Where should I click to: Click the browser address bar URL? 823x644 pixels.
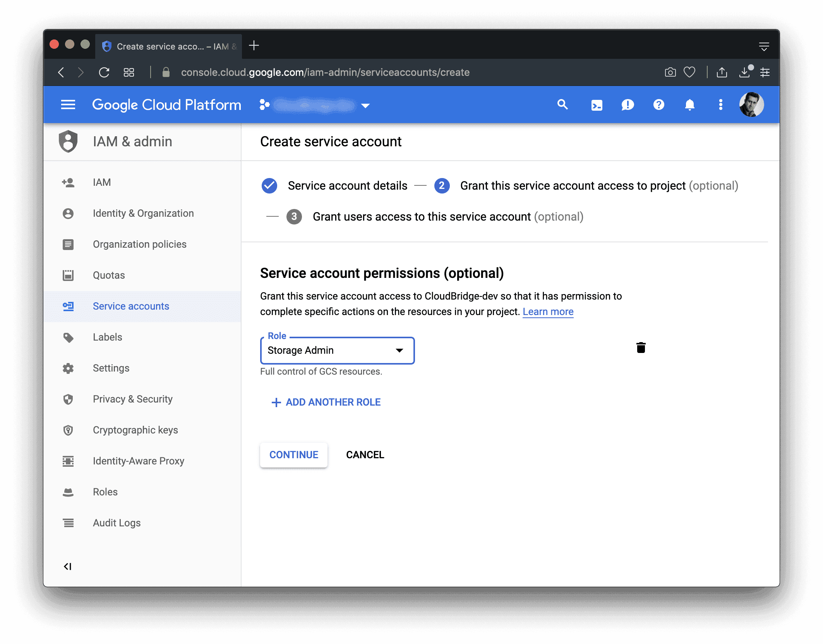325,72
